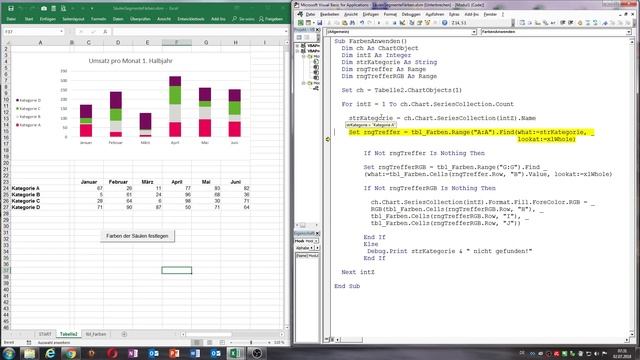Click the Freigeben share button in Excel
Image resolution: width=640 pixels, height=360 pixels.
click(x=271, y=19)
